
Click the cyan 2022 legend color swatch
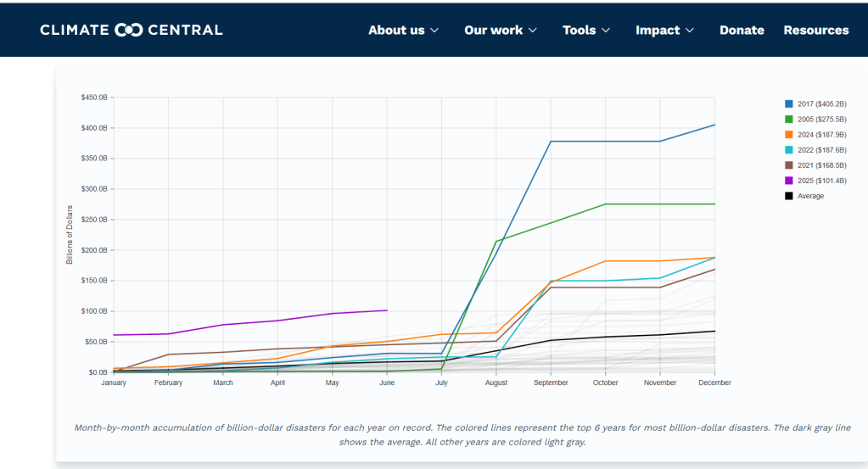coord(789,150)
